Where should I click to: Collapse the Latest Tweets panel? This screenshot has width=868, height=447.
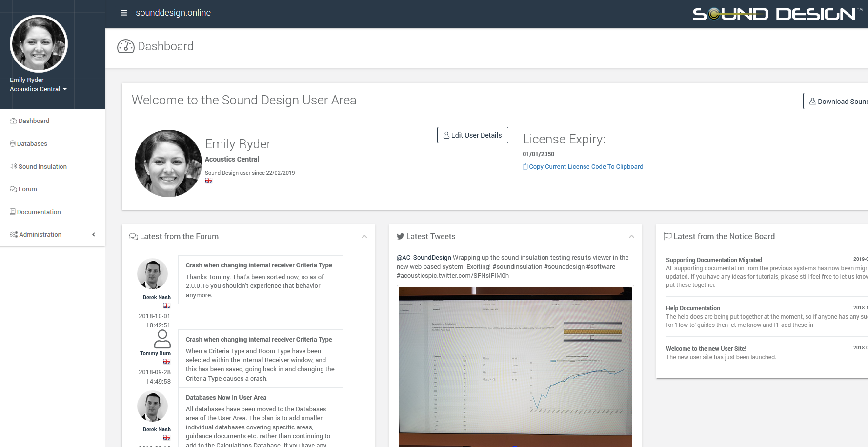[631, 237]
